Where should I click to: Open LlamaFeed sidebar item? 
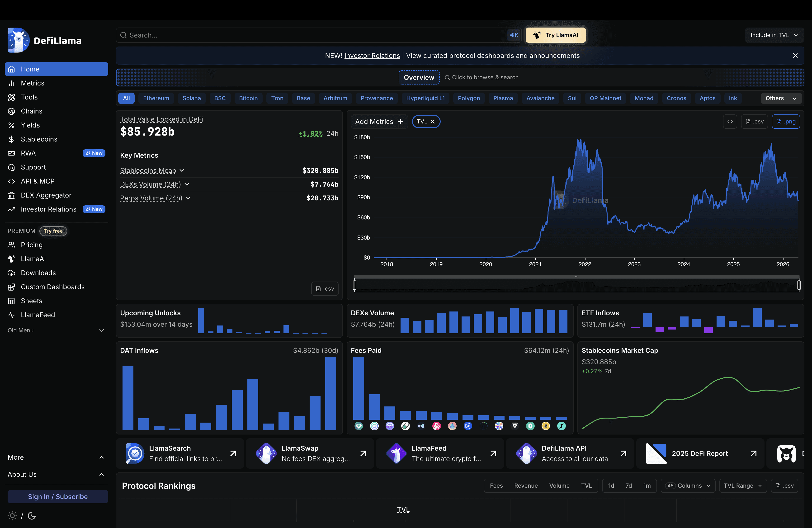pyautogui.click(x=56, y=315)
